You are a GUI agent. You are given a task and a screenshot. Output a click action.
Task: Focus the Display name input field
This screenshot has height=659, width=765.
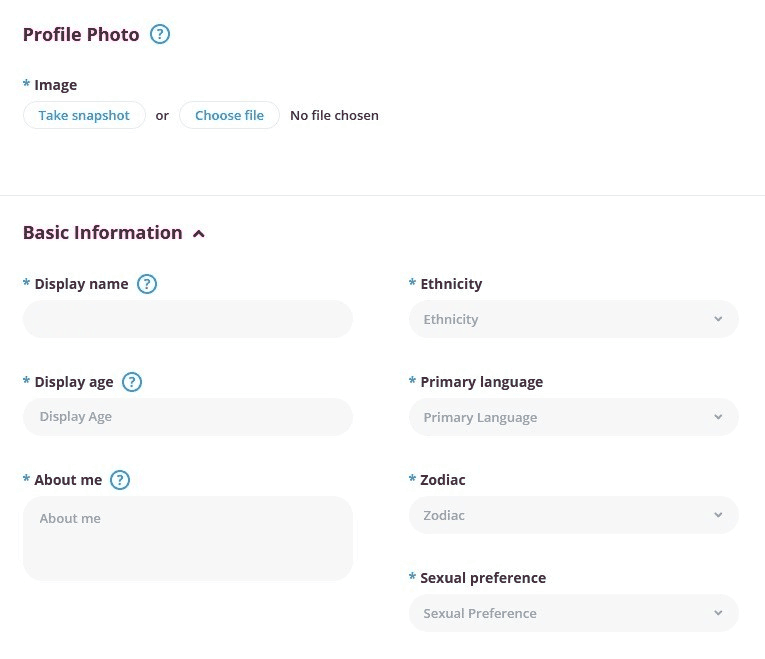(188, 319)
